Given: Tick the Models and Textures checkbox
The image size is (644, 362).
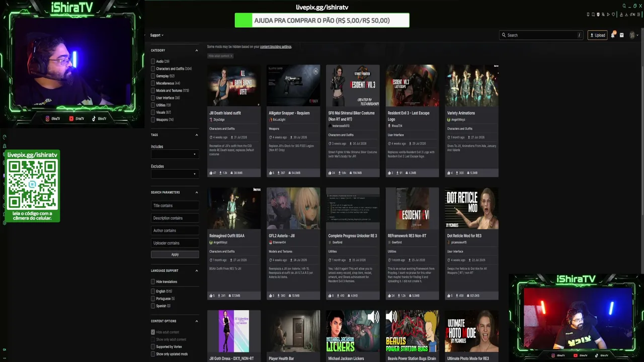Looking at the screenshot, I should tap(153, 90).
